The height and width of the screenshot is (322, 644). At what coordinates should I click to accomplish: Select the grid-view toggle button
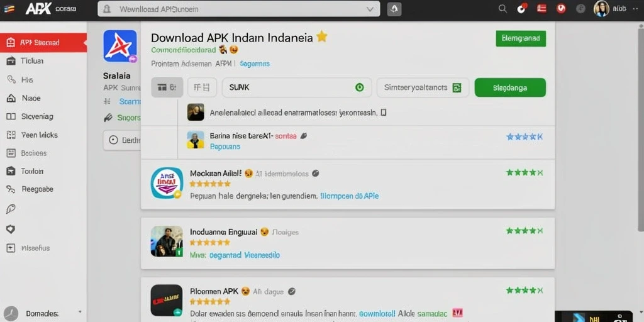point(202,87)
